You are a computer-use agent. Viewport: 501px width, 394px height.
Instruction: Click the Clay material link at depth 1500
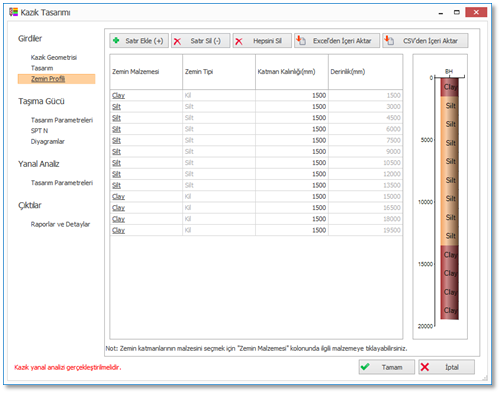tap(118, 95)
